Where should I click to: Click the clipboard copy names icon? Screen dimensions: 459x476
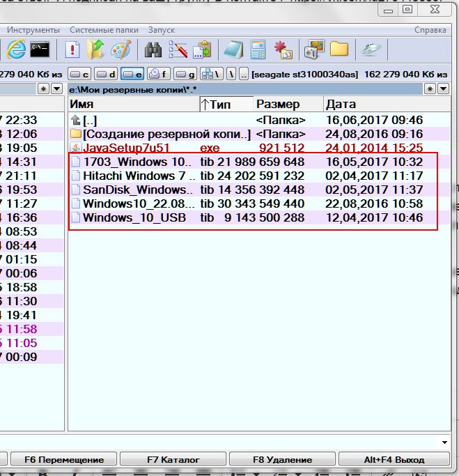click(202, 49)
